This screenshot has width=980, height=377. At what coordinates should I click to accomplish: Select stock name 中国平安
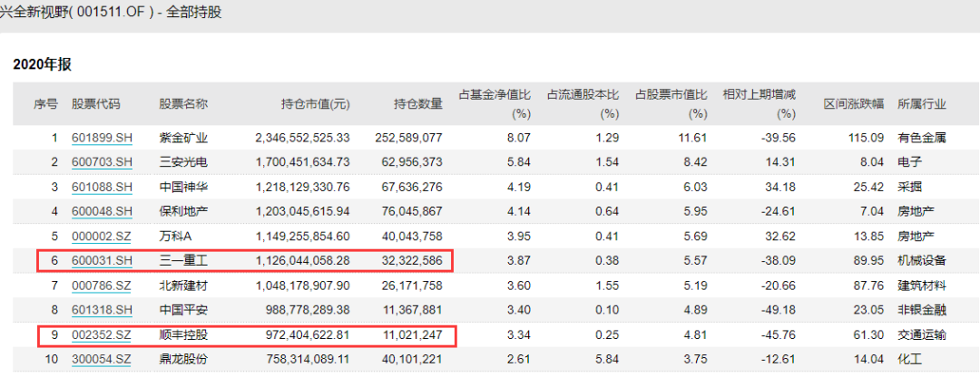tap(183, 310)
